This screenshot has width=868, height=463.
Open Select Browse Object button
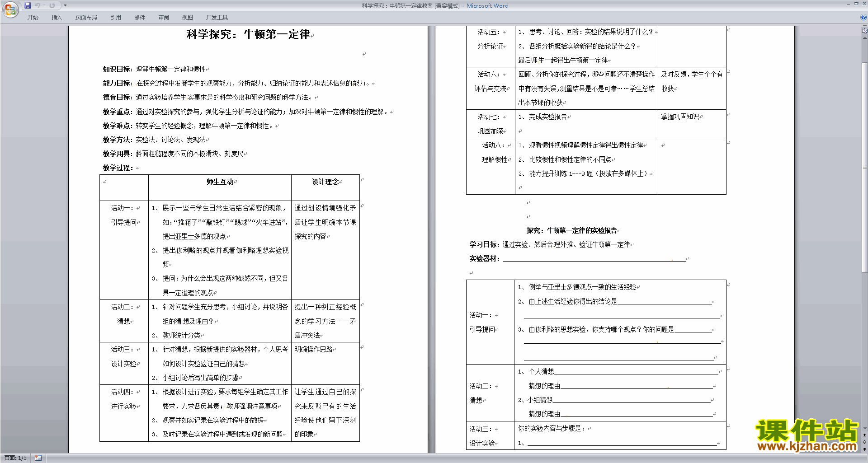[x=865, y=442]
